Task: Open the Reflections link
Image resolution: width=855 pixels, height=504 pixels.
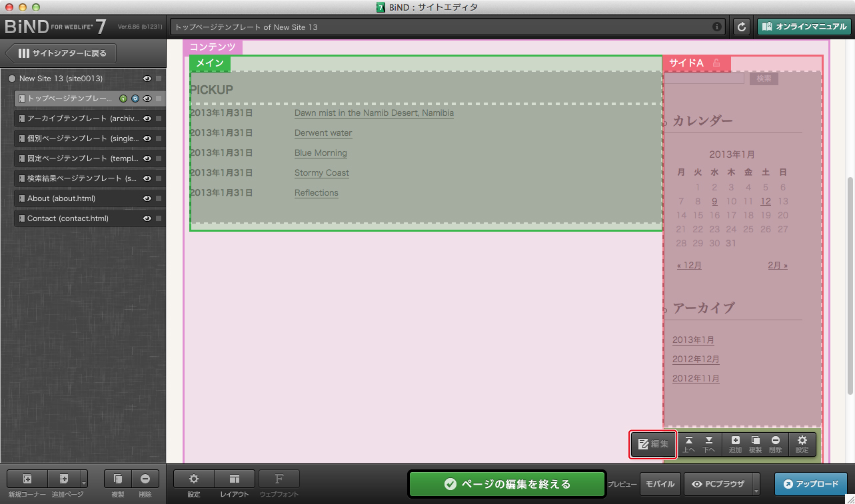Action: 317,193
